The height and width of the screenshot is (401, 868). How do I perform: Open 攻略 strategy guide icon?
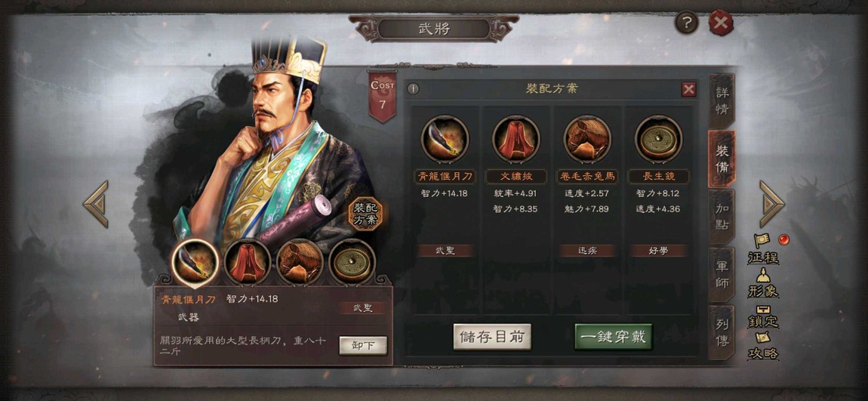(x=763, y=346)
